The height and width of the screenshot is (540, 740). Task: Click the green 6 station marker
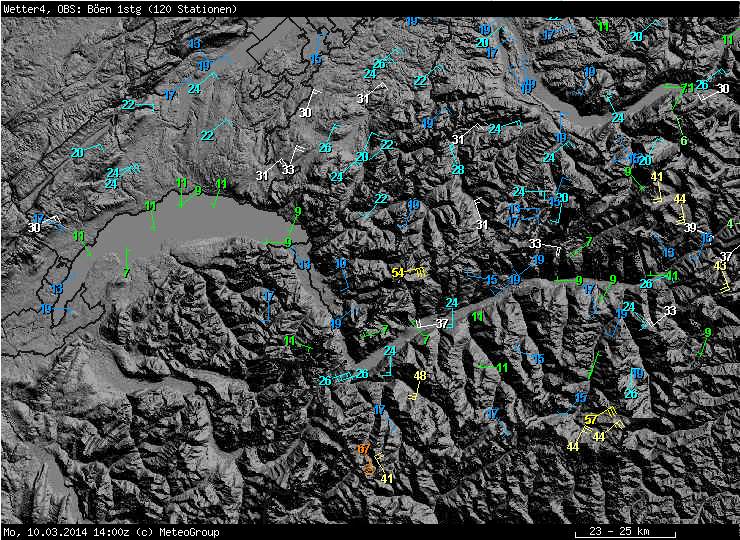pos(684,141)
